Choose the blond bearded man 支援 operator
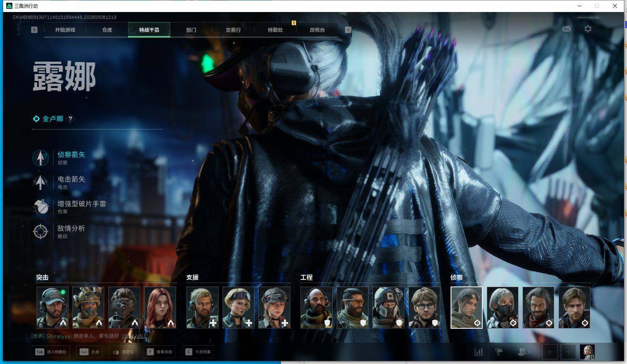The width and height of the screenshot is (627, 364). (203, 307)
